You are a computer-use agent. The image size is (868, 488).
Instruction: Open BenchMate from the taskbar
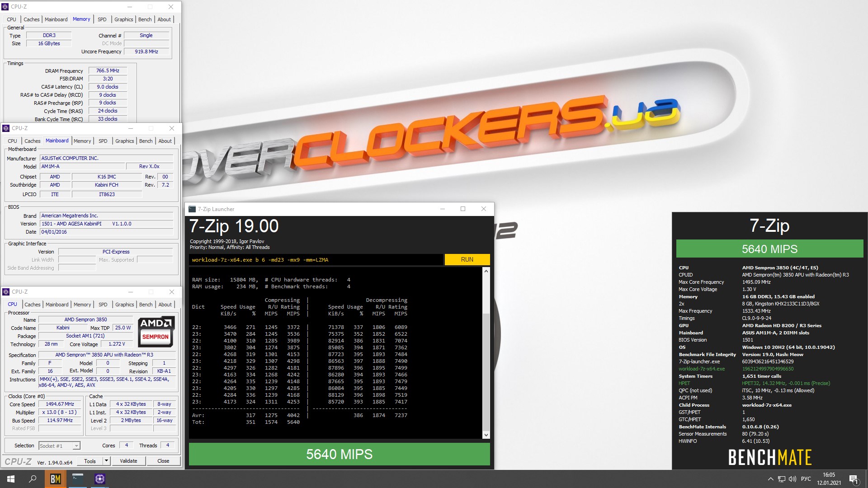tap(55, 479)
